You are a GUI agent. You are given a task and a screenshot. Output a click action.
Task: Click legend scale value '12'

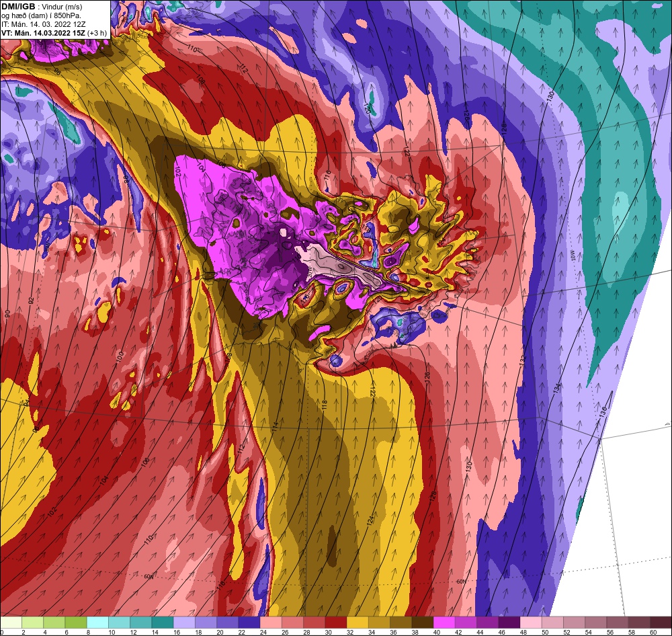pos(133,632)
